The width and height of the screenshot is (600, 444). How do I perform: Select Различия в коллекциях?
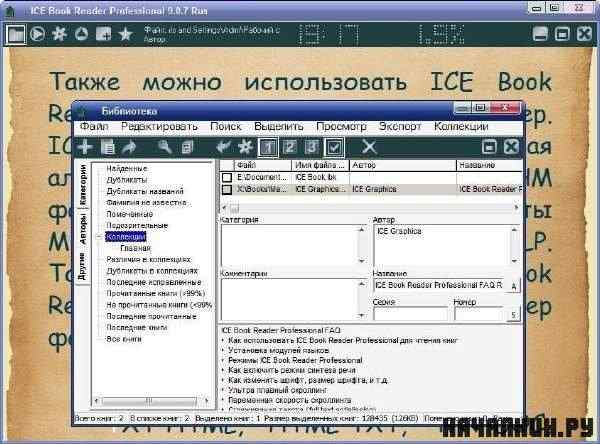148,260
